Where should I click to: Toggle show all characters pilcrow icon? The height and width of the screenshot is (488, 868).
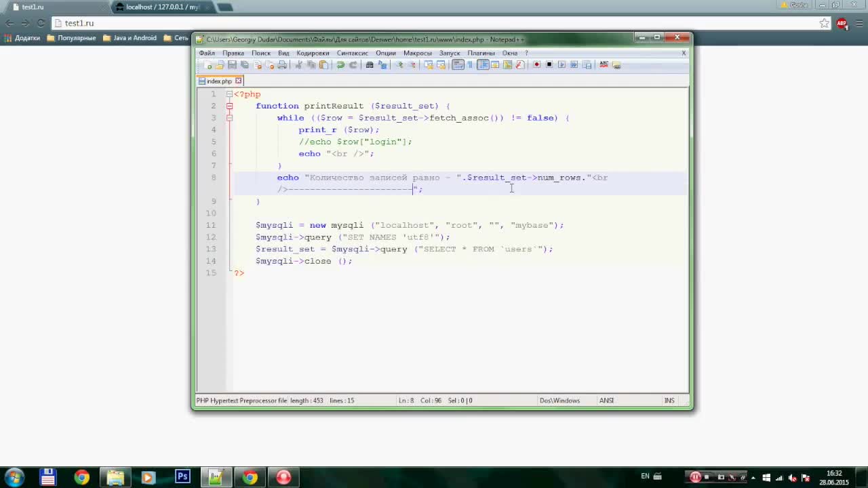click(x=470, y=65)
